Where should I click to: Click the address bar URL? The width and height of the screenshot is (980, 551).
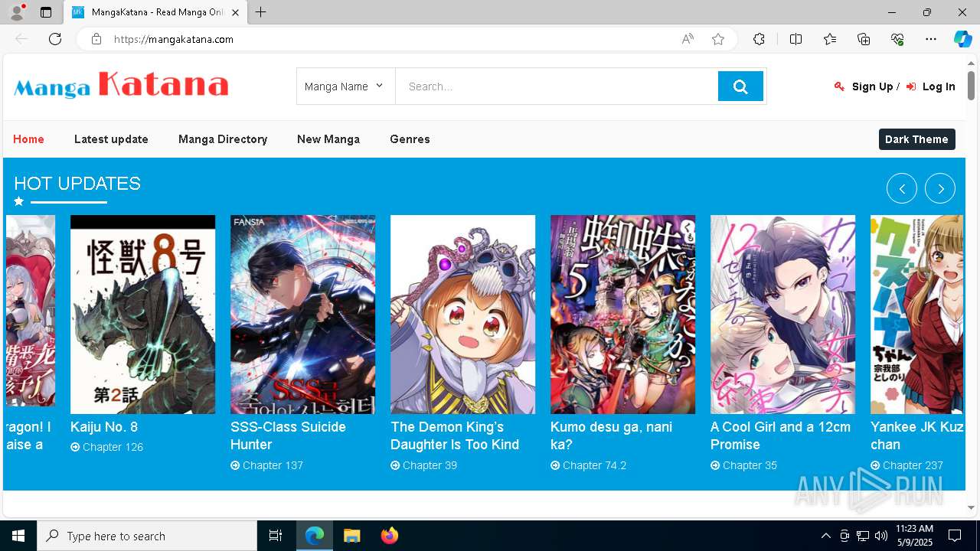(x=174, y=39)
